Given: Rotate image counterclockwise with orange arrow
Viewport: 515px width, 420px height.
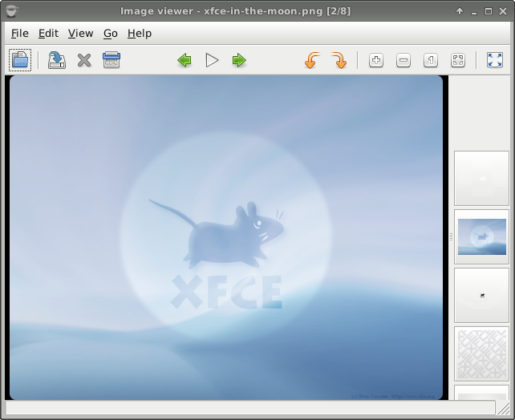Looking at the screenshot, I should [x=311, y=60].
